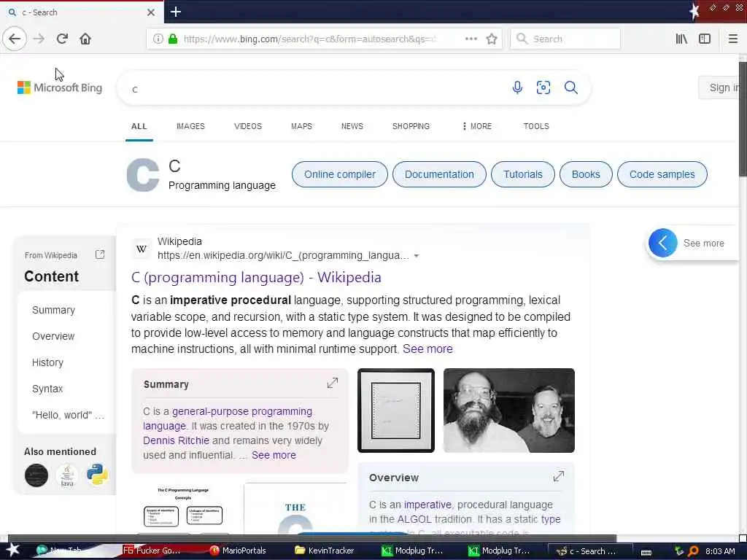747x560 pixels.
Task: Click the Code samples chip
Action: click(x=662, y=174)
